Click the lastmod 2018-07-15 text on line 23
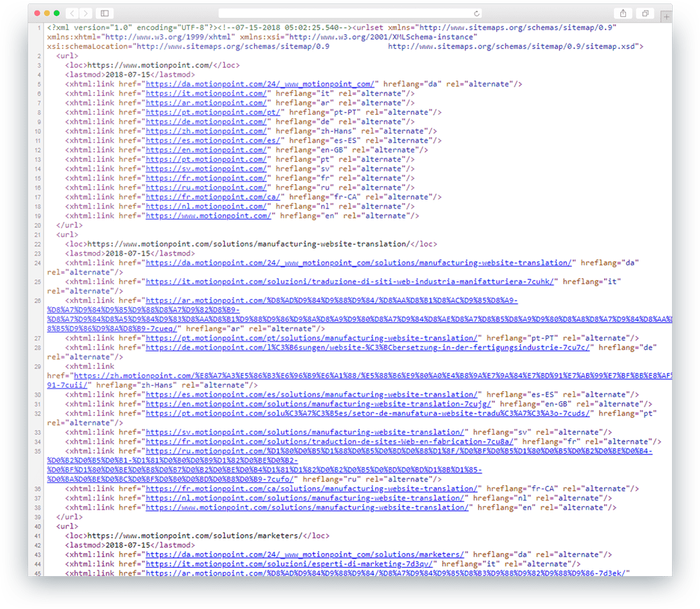This screenshot has width=700, height=609. 127,253
